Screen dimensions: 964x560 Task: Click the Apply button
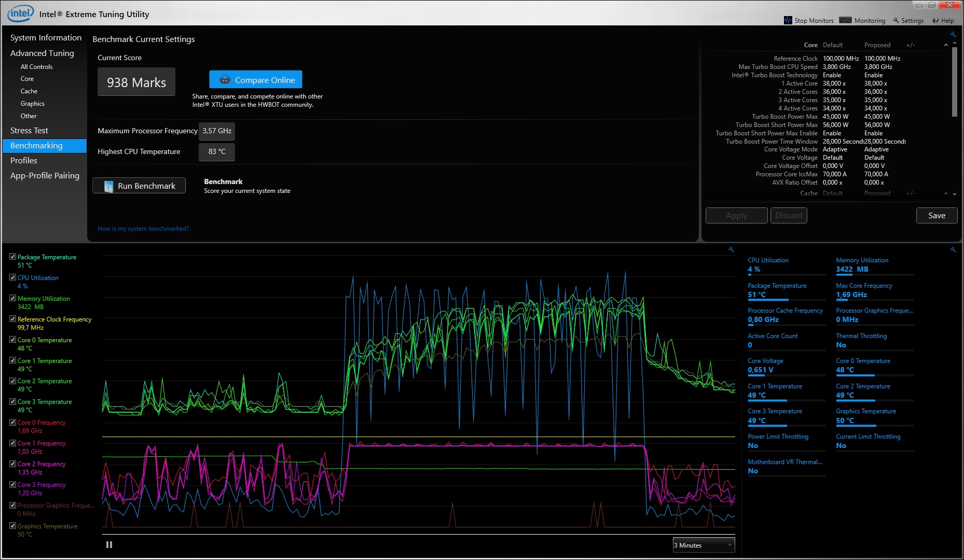pyautogui.click(x=737, y=216)
